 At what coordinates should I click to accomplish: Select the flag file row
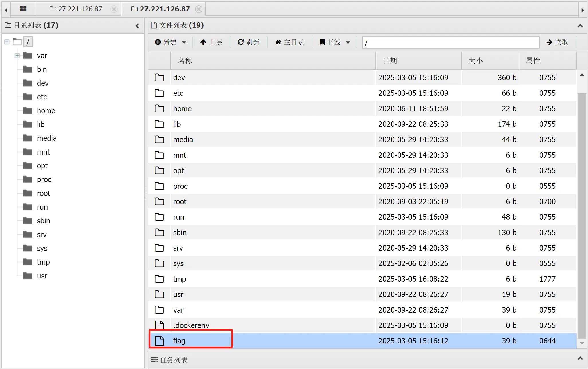click(x=179, y=341)
